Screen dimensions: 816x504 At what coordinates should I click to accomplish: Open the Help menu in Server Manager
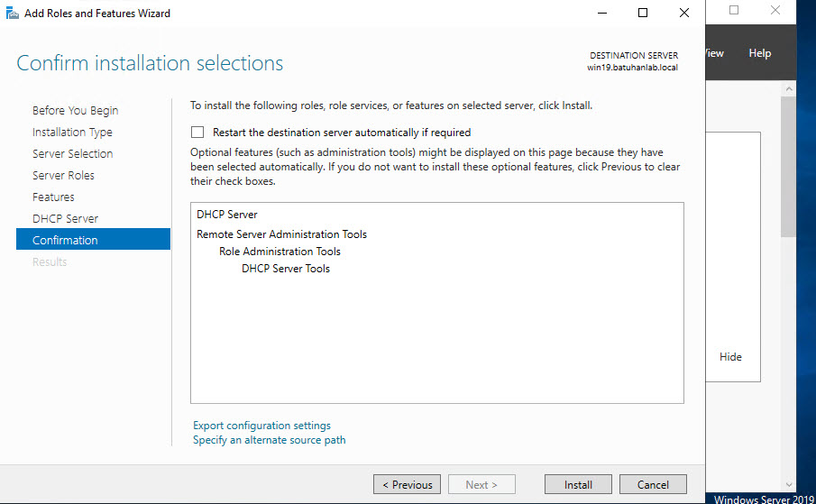point(759,53)
